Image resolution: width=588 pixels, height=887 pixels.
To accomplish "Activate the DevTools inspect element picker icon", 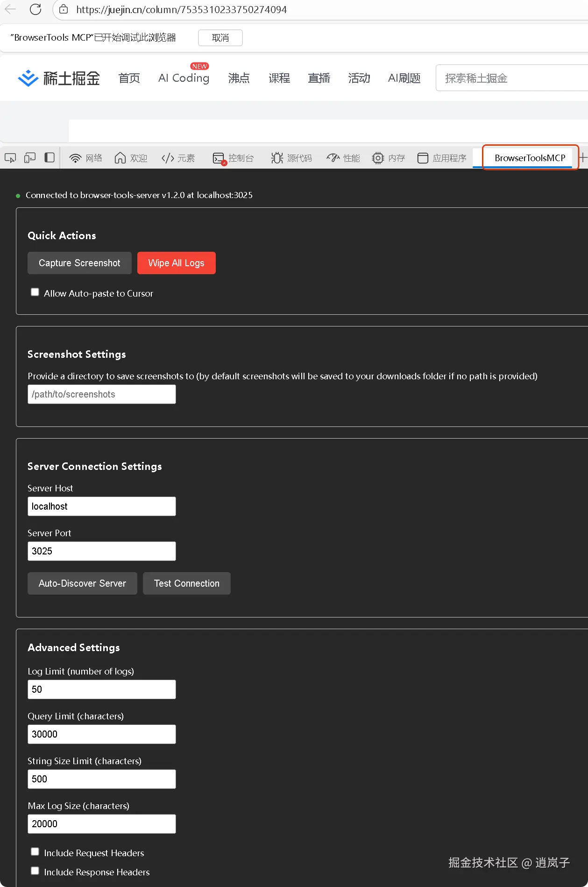I will point(10,158).
